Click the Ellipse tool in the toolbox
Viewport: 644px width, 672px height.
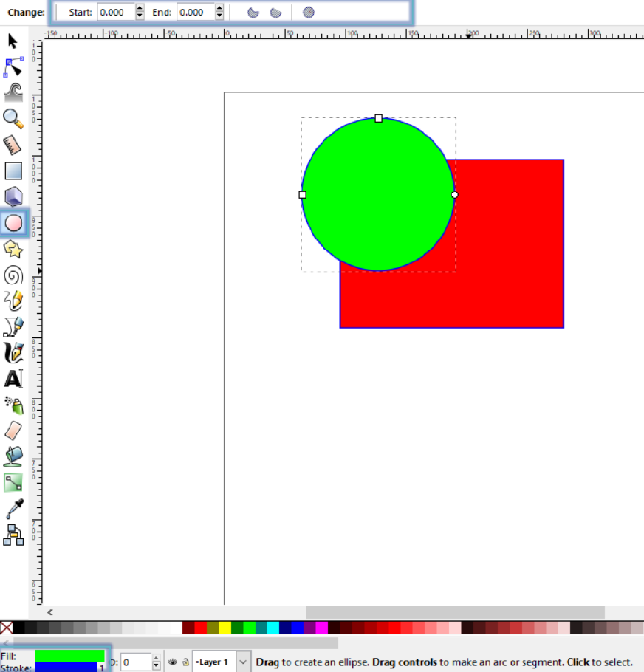(14, 223)
